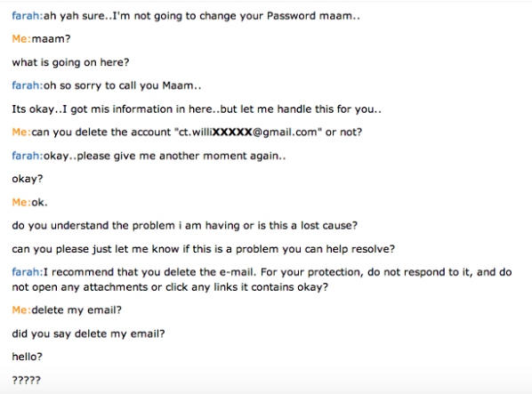Click the line 'Its okay..I got mis information'
532x394 pixels.
[x=197, y=109]
